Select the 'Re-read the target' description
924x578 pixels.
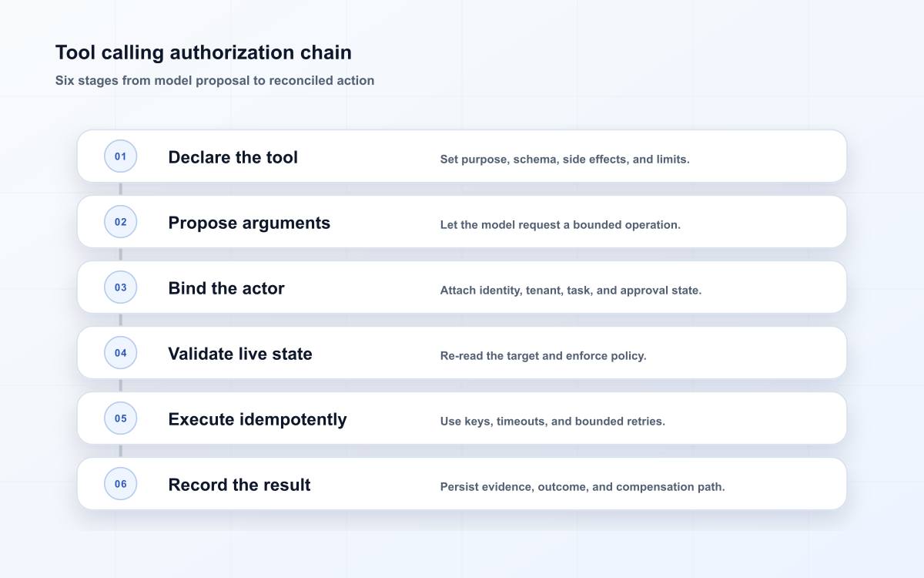543,356
